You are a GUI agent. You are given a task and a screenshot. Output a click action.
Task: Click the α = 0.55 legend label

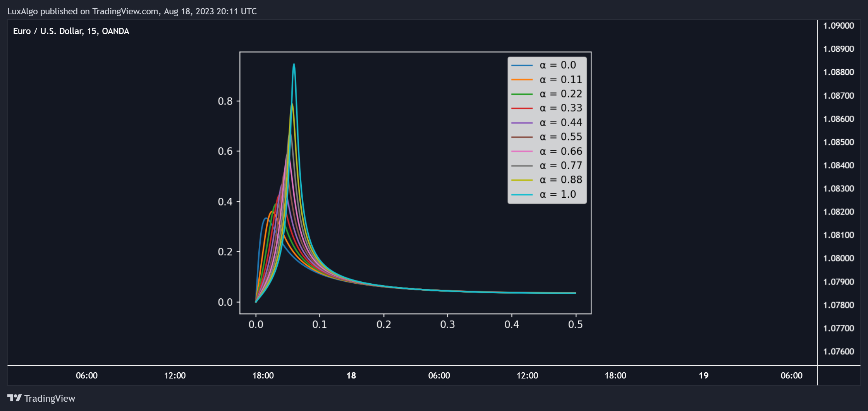click(561, 137)
